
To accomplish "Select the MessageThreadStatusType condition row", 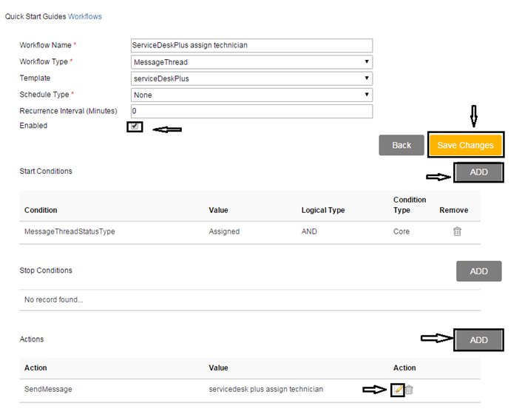I will click(x=70, y=231).
